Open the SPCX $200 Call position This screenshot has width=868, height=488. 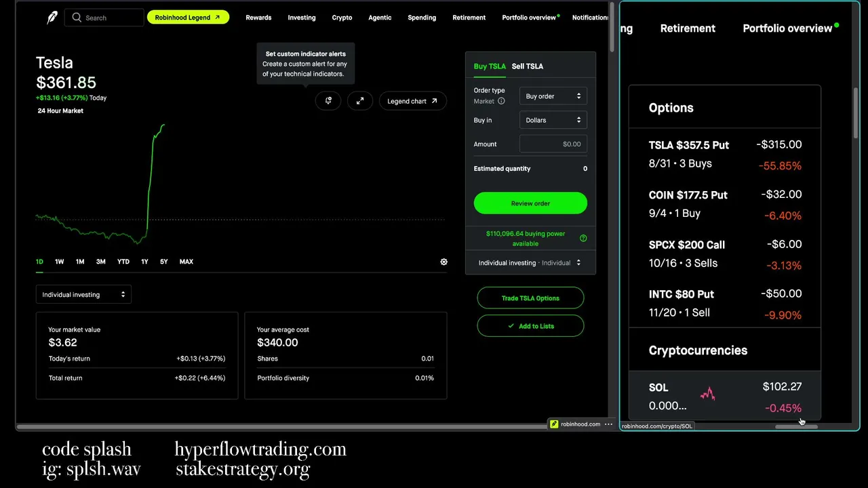(725, 254)
